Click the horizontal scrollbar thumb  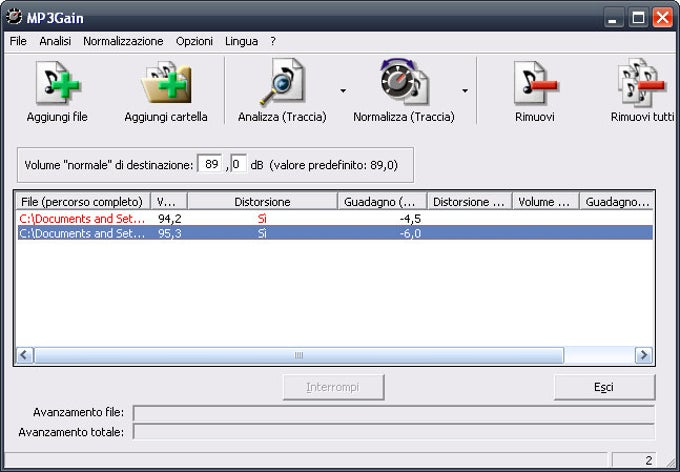[x=299, y=355]
